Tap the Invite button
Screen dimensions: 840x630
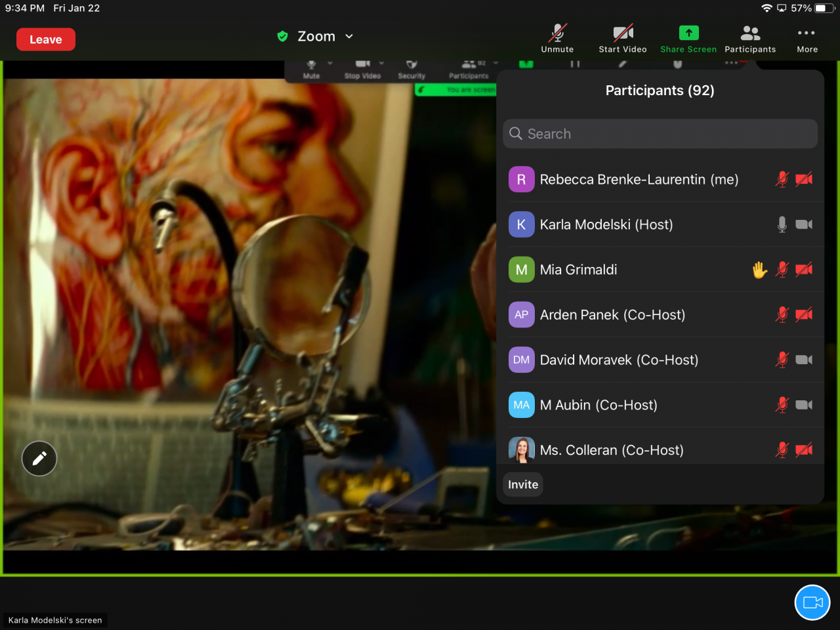pos(523,484)
